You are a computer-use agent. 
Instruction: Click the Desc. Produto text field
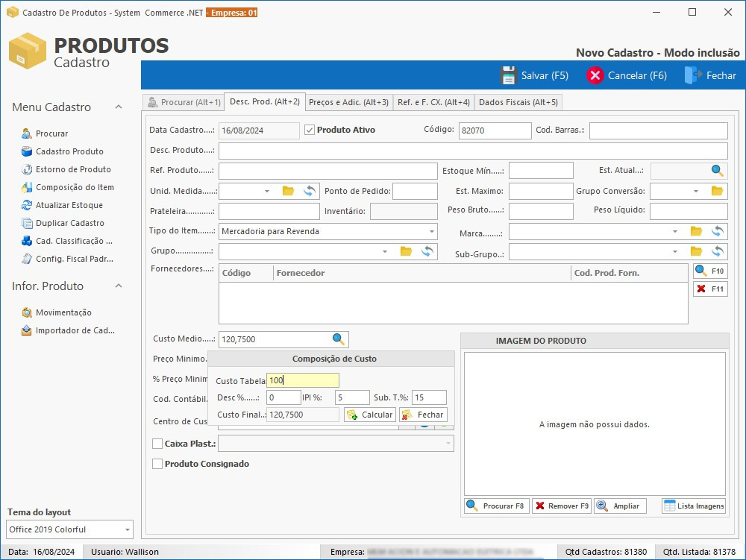pos(472,151)
